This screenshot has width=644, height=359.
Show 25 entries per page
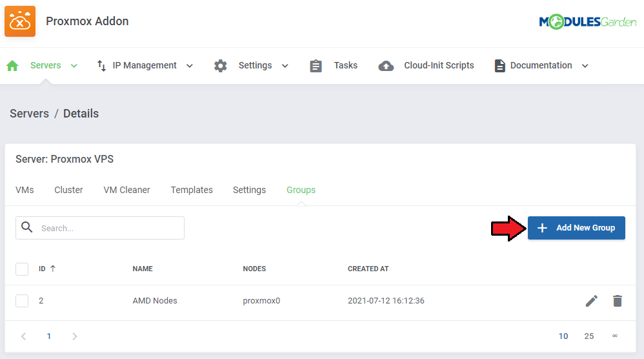pos(589,336)
